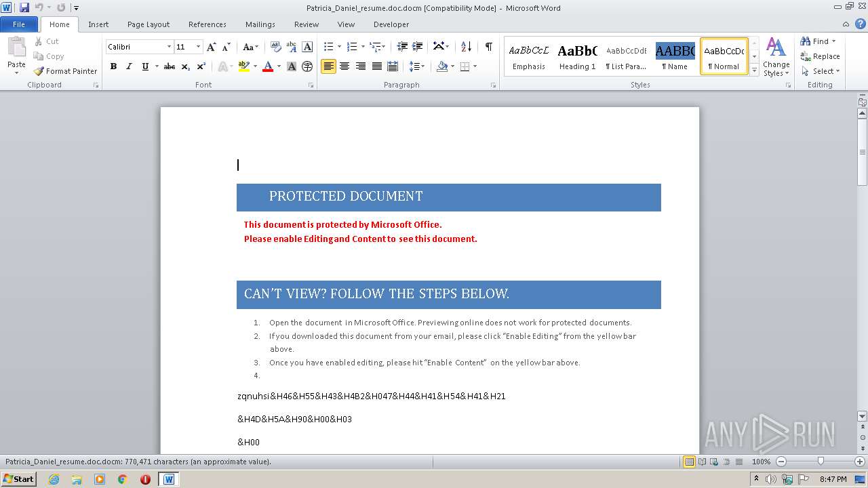868x488 pixels.
Task: Click the 100% zoom level
Action: [762, 462]
